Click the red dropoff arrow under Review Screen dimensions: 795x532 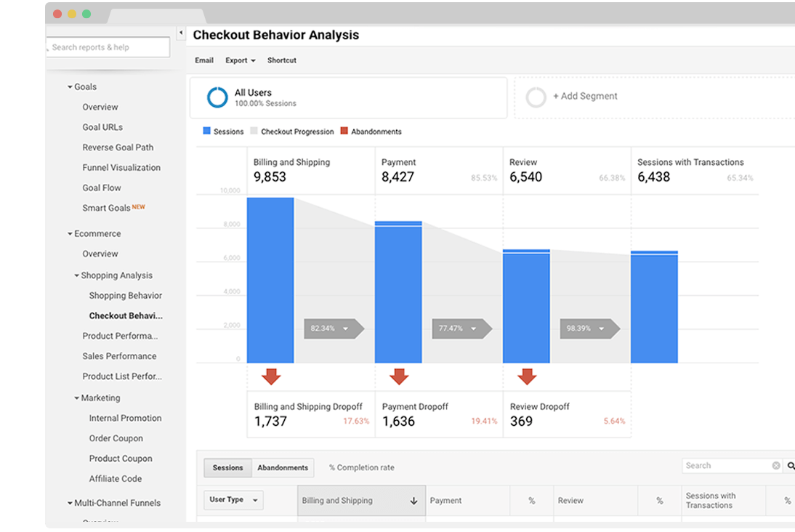[x=527, y=376]
